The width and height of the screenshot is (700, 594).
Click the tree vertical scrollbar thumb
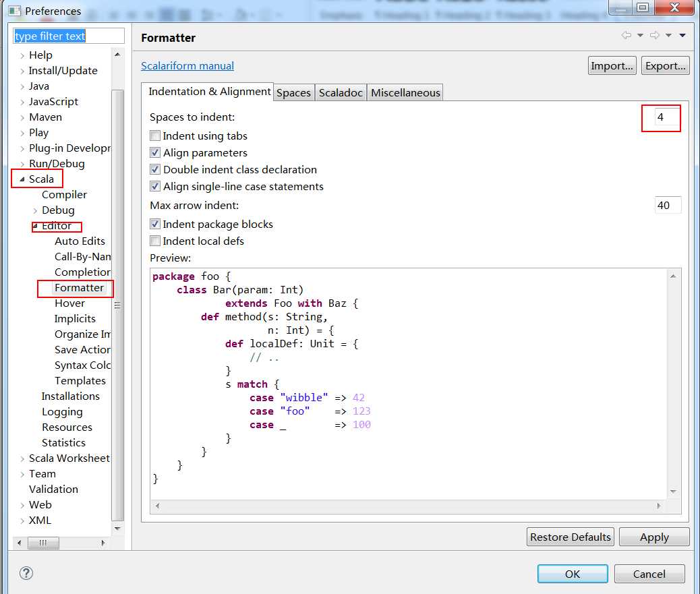tap(117, 305)
